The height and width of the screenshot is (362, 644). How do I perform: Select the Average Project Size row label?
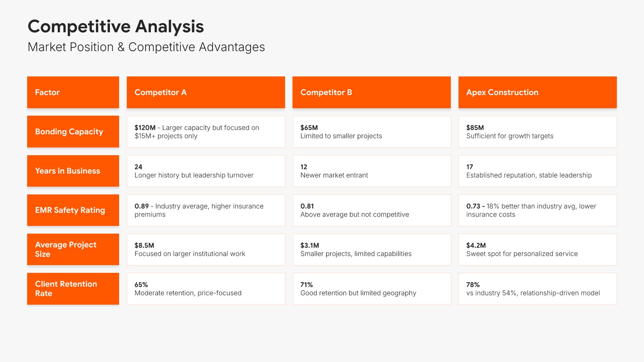[x=73, y=249]
